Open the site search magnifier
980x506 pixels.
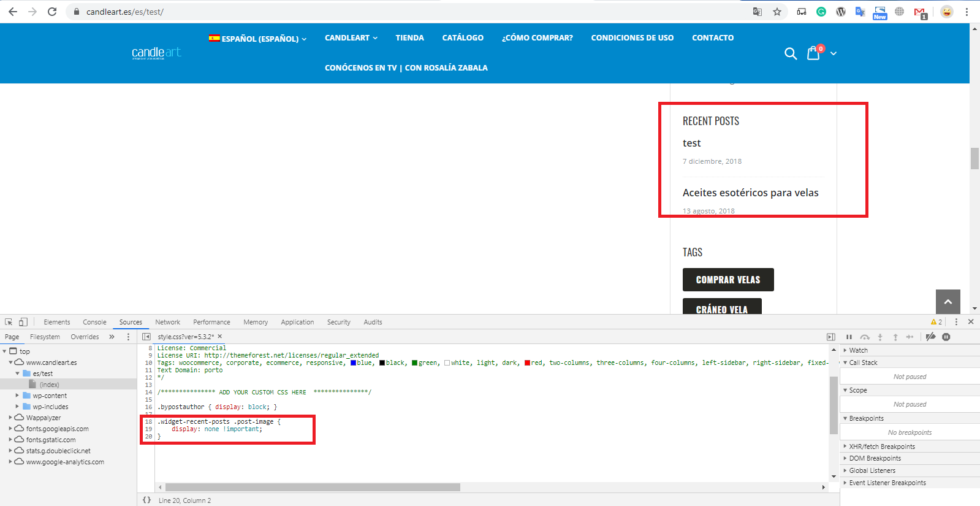click(x=791, y=53)
